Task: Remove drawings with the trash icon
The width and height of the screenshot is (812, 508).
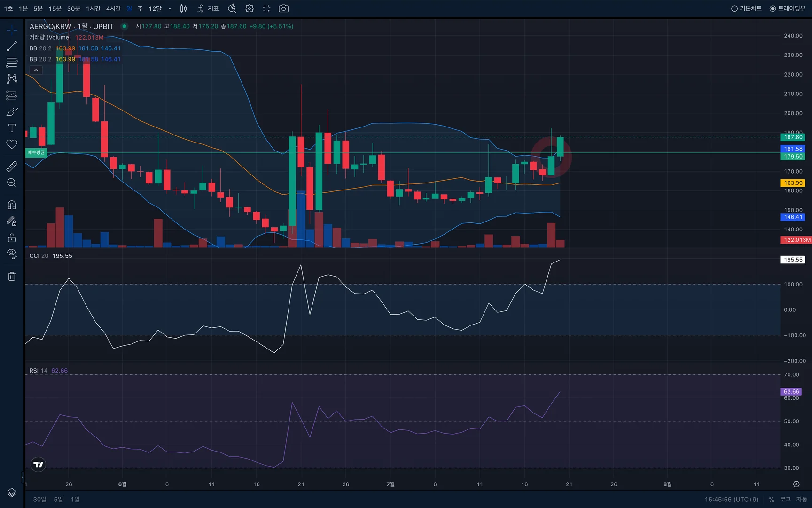Action: pos(12,276)
